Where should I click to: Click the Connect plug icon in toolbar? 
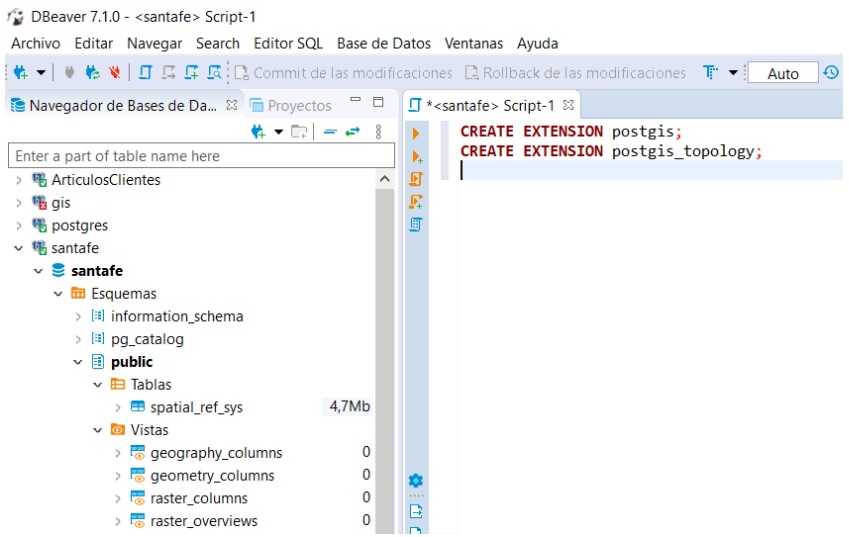point(69,73)
